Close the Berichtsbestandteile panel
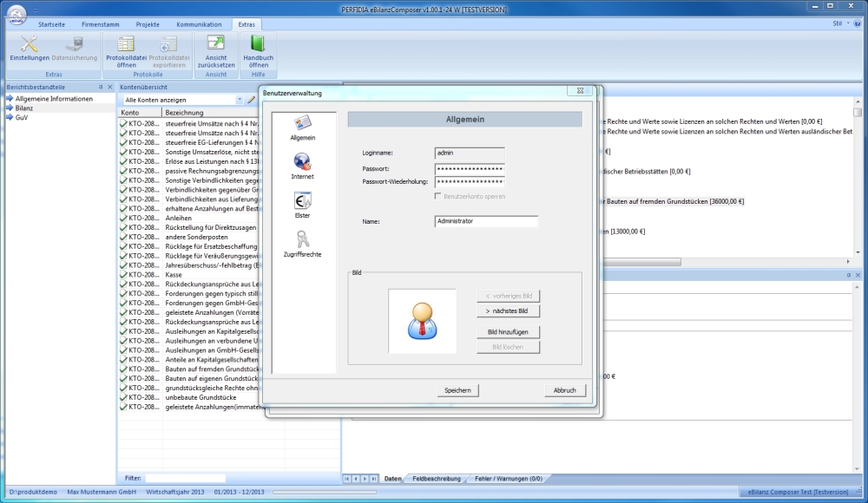The height and width of the screenshot is (503, 868). pos(109,87)
